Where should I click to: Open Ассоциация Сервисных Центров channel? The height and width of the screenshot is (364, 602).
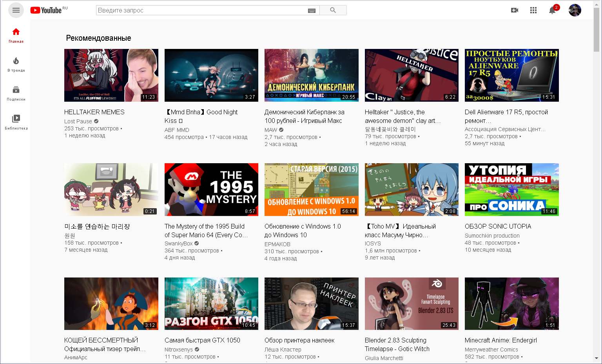click(505, 129)
